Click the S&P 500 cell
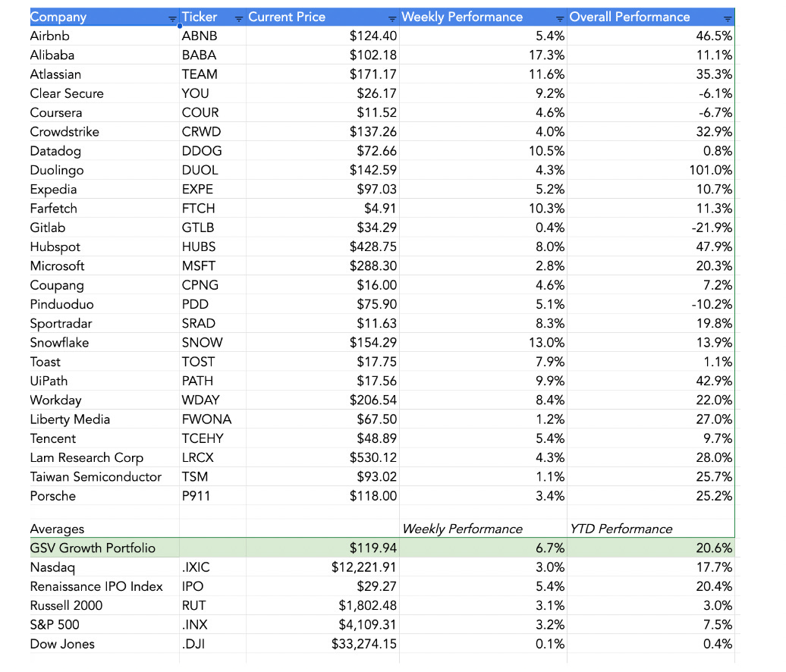The height and width of the screenshot is (672, 786). click(104, 624)
